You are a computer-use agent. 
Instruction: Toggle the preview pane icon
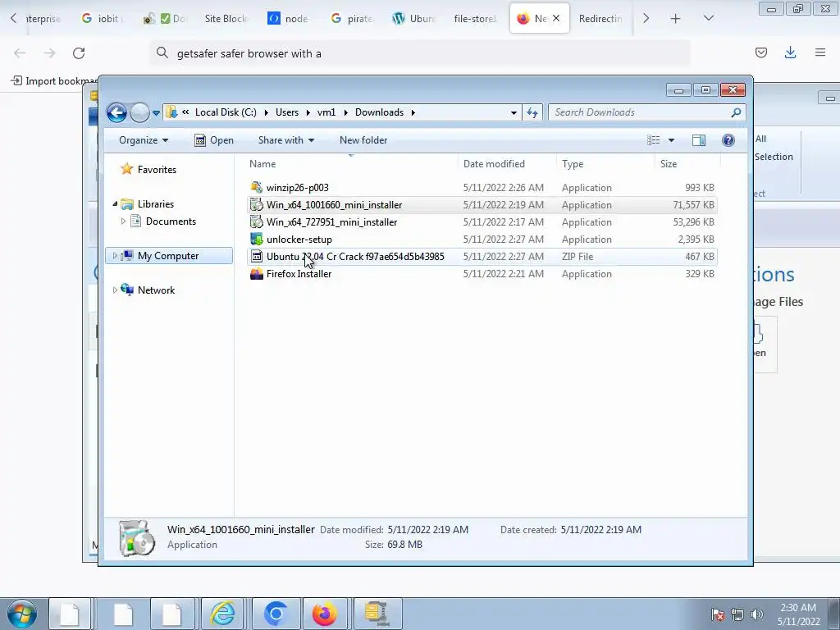tap(699, 140)
